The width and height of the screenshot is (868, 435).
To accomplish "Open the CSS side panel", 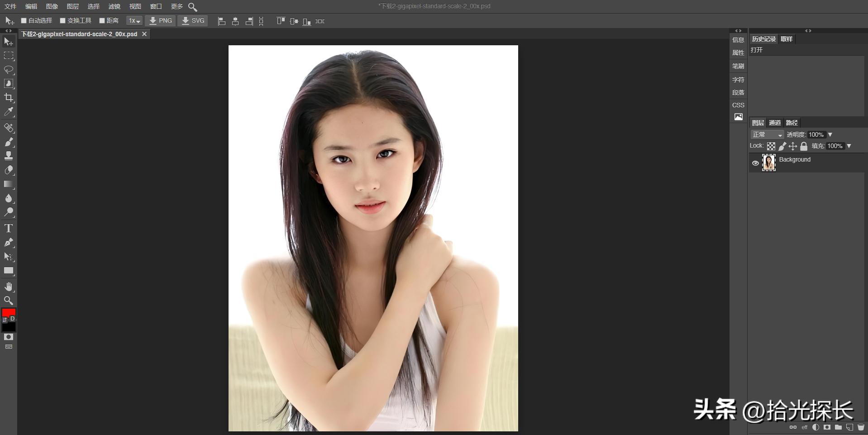I will [x=739, y=105].
